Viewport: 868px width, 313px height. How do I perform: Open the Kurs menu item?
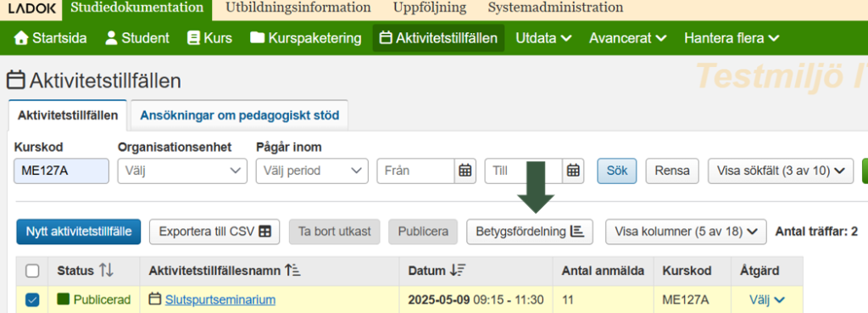210,38
